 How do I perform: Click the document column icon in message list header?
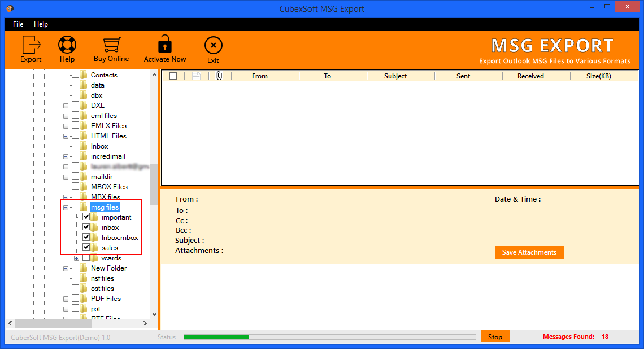tap(197, 76)
